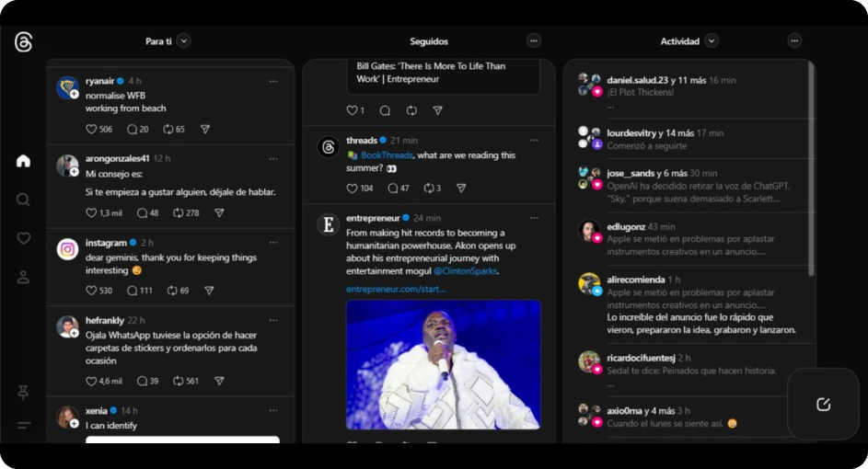Open more options on arongonzales41 post
This screenshot has width=868, height=469.
[273, 159]
